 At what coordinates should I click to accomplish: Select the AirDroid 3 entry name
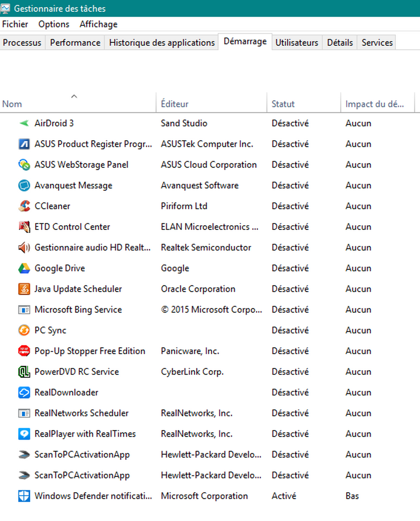click(54, 123)
